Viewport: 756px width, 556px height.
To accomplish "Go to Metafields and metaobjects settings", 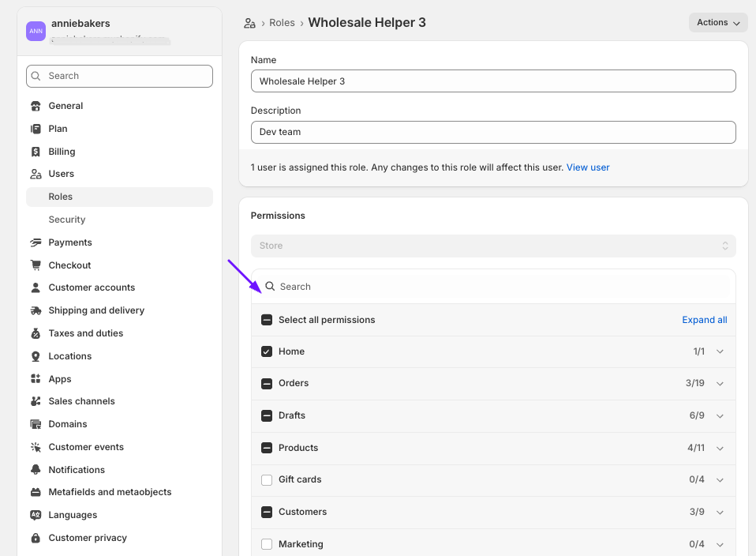I will pos(110,492).
